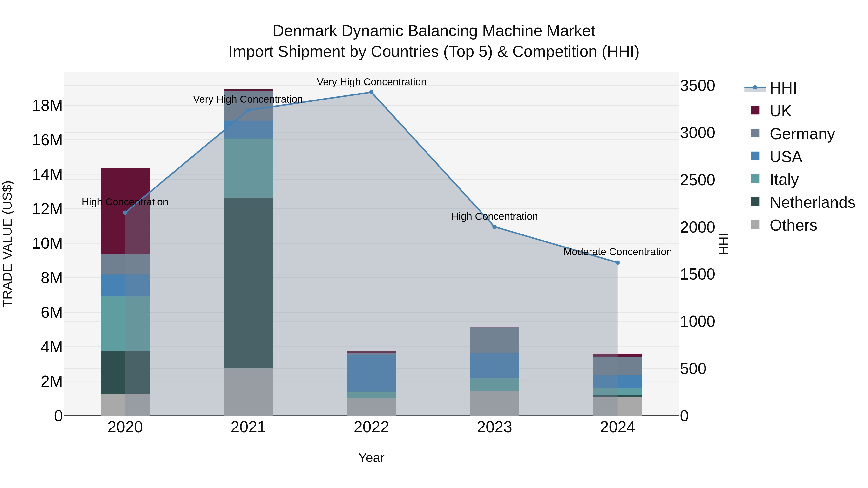Toggle the Germany legend entry
The height and width of the screenshot is (488, 868).
coord(793,134)
